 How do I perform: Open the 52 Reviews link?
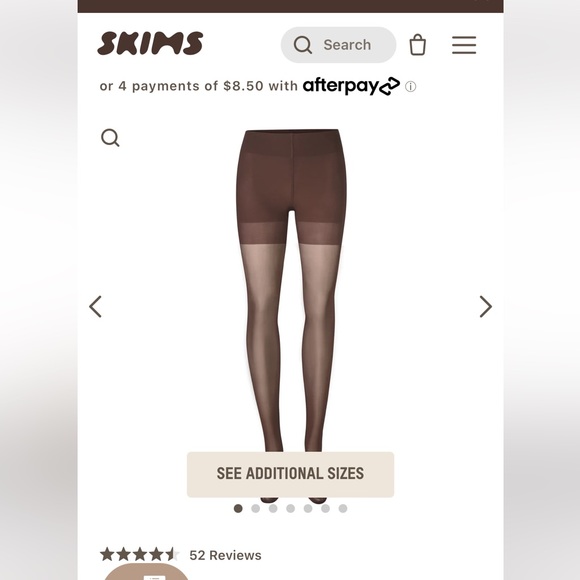click(225, 555)
